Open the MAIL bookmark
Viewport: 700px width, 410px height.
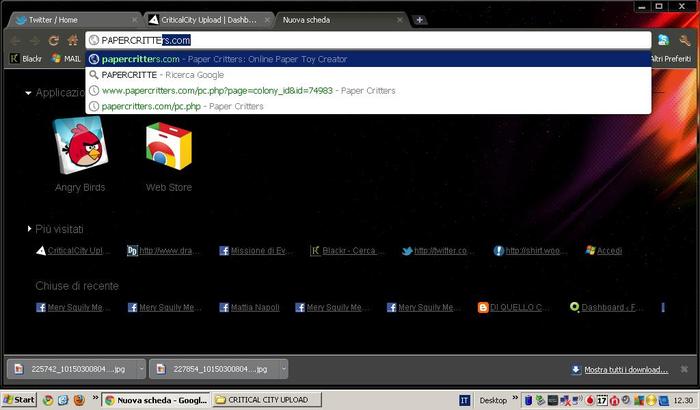66,59
